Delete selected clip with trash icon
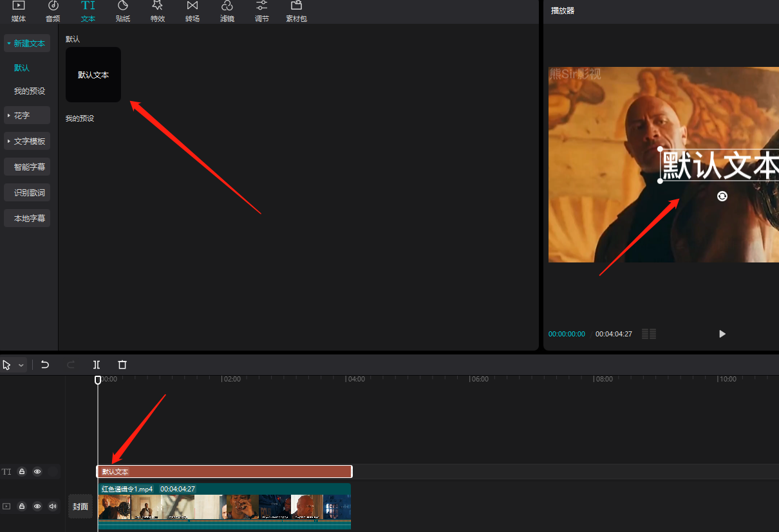This screenshot has height=532, width=779. (122, 365)
